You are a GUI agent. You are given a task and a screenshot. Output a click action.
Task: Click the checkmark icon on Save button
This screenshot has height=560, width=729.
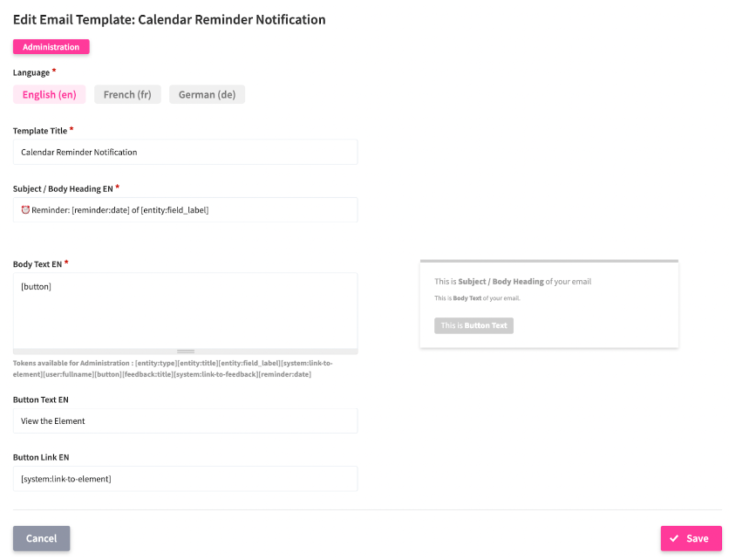click(674, 539)
